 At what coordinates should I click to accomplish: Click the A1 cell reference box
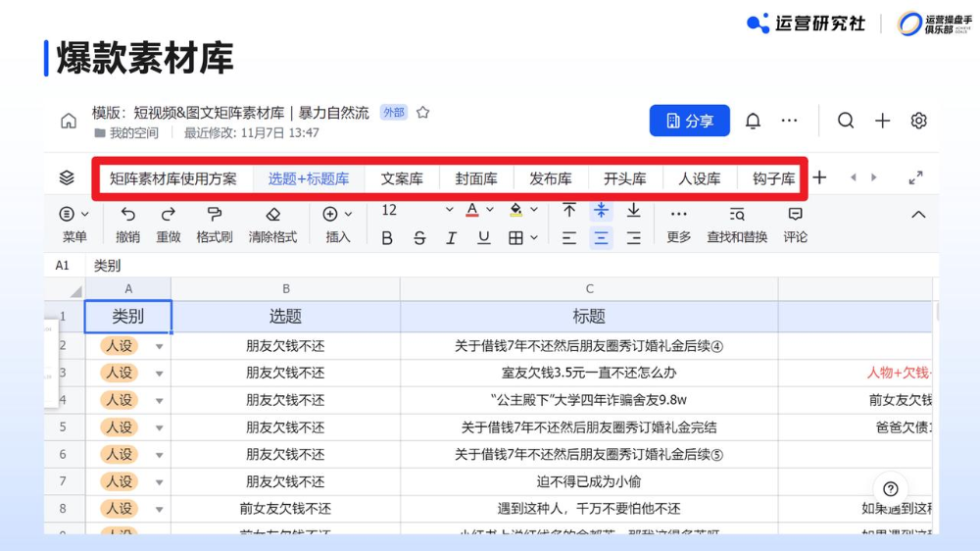point(63,266)
